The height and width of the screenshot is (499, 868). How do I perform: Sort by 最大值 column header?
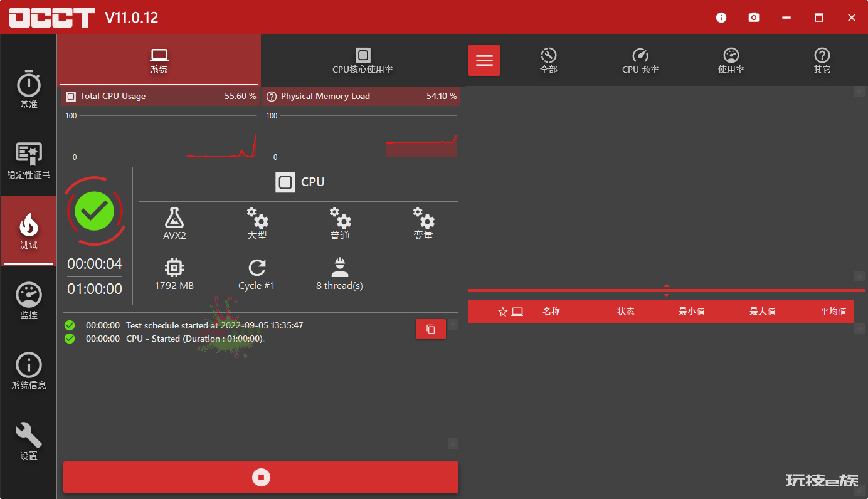763,312
